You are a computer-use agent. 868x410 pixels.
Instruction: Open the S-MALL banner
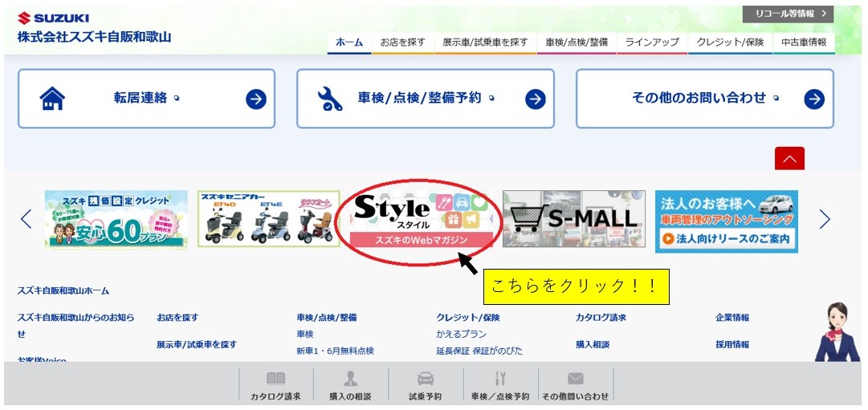[x=573, y=218]
